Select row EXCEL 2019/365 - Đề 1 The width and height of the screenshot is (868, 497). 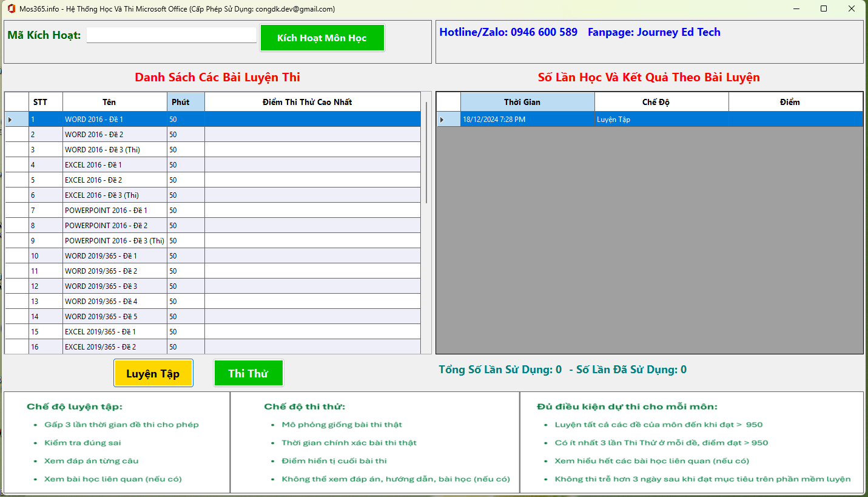213,332
